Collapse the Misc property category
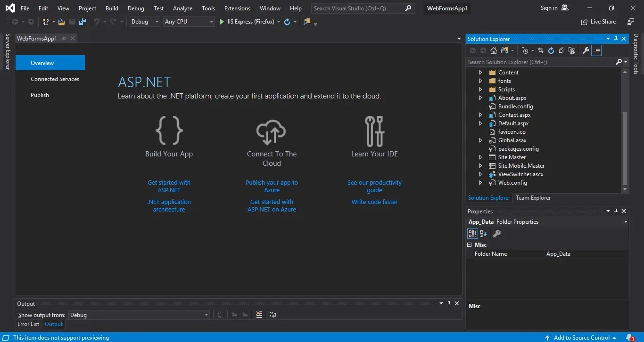 (470, 245)
